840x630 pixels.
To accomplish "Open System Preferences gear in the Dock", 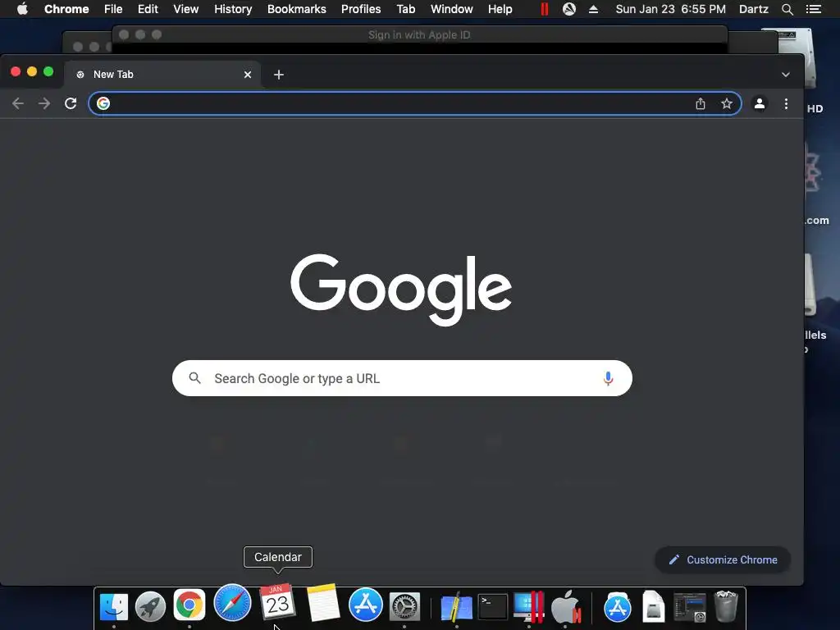I will (x=404, y=606).
